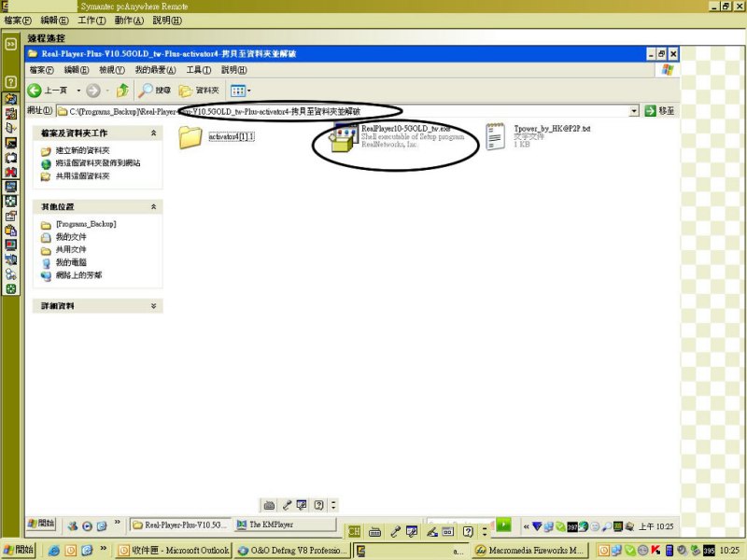
Task: Expand the address bar dropdown arrow
Action: pyautogui.click(x=634, y=111)
